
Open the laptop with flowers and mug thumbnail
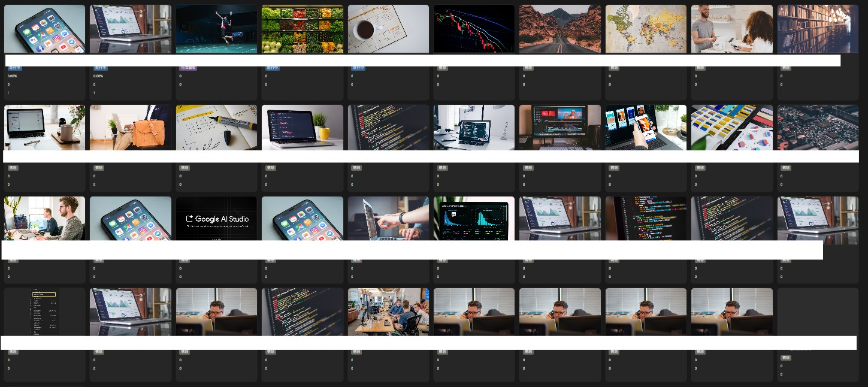pos(44,128)
